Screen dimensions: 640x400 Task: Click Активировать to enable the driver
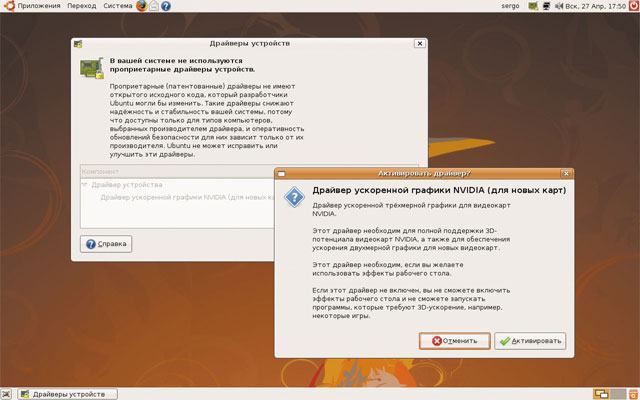point(530,341)
